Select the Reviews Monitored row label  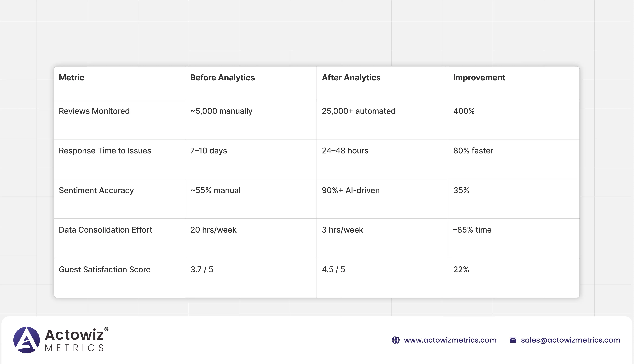[x=94, y=111]
